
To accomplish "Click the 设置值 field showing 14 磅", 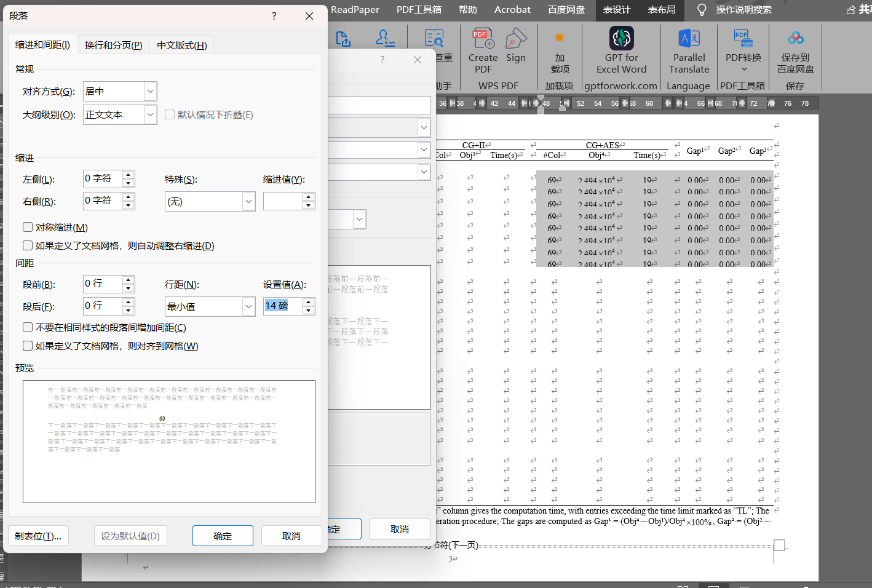I will [x=283, y=306].
